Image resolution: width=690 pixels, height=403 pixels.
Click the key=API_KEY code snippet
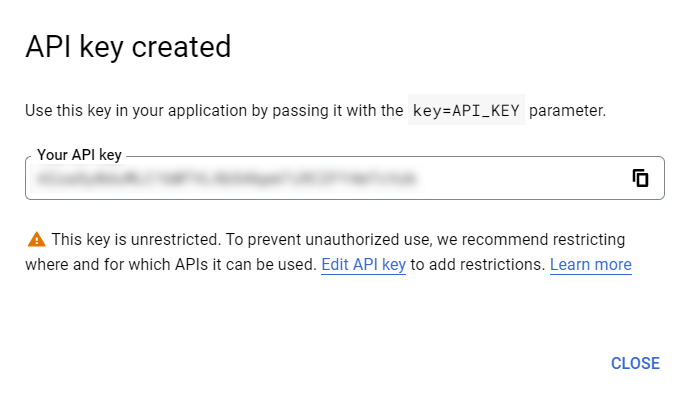[x=465, y=110]
